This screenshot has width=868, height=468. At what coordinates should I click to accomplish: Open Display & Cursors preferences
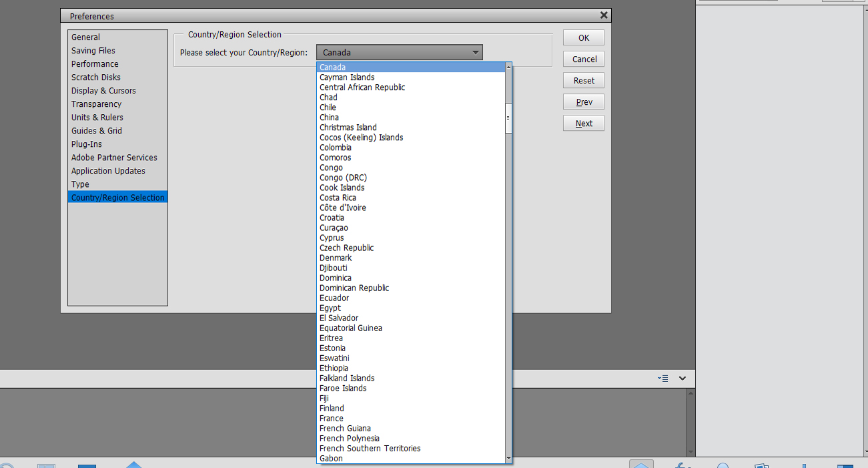(117, 90)
